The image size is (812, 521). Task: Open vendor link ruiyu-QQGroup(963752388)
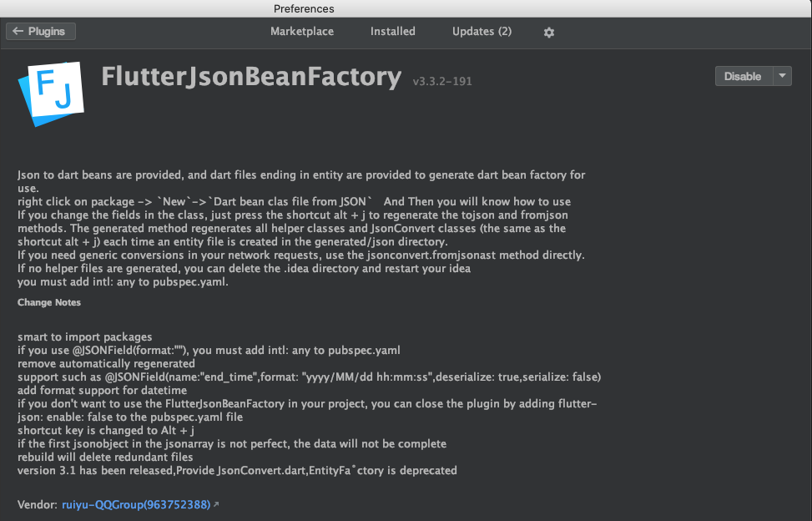[x=136, y=504]
